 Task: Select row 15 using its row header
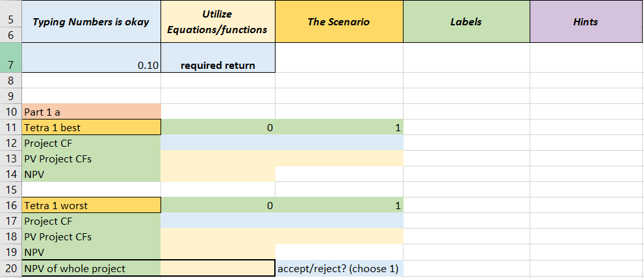click(10, 190)
